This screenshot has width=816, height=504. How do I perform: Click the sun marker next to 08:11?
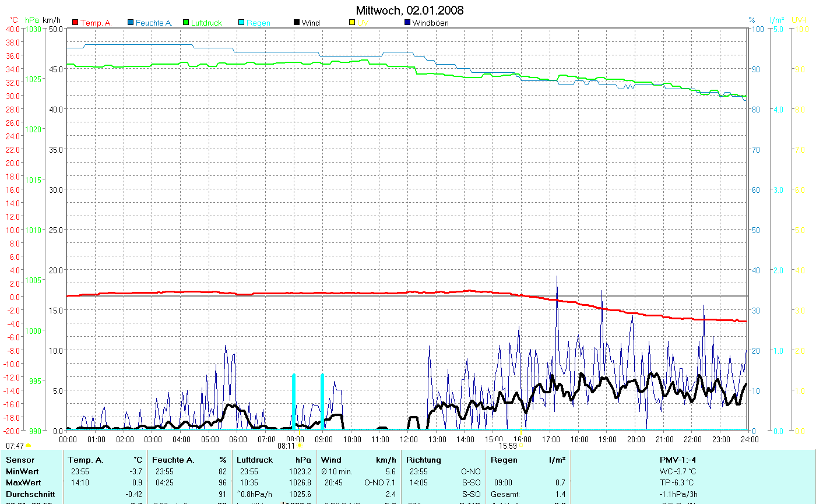[300, 446]
